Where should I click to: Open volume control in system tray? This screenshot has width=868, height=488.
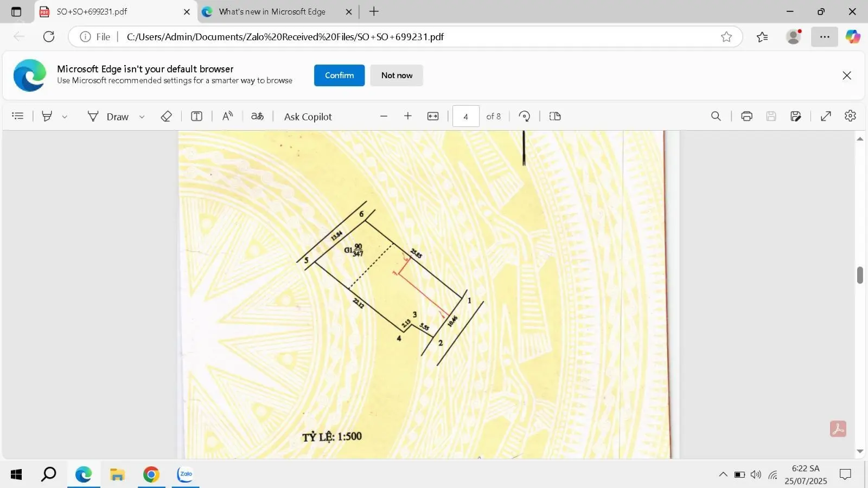click(756, 474)
